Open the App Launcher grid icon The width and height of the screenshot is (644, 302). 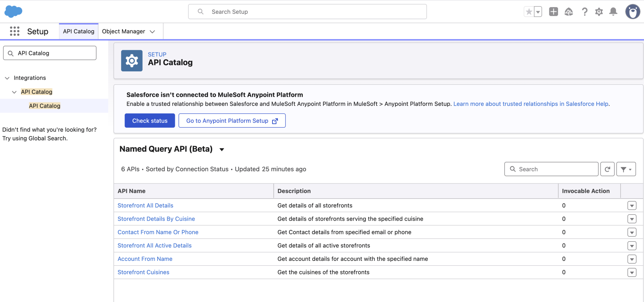[x=14, y=31]
